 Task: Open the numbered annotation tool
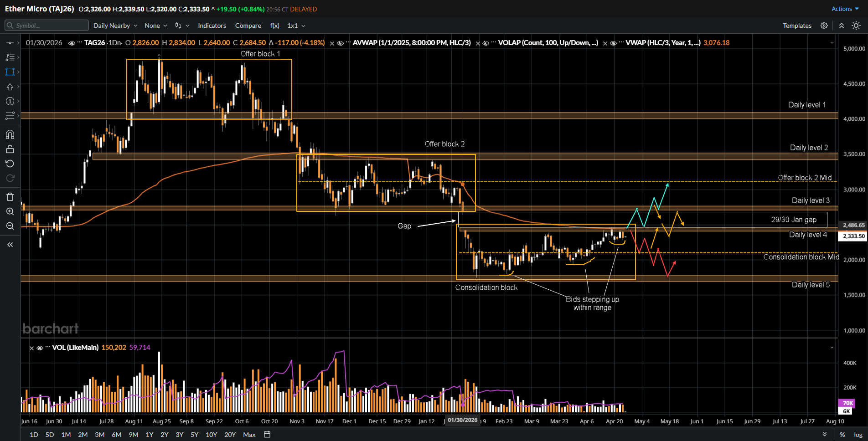(10, 101)
